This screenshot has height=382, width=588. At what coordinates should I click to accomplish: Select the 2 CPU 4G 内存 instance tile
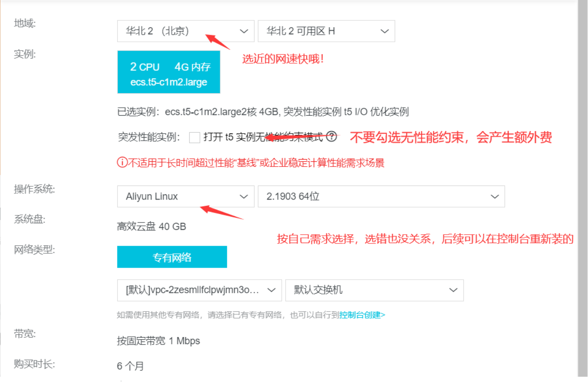coord(169,72)
